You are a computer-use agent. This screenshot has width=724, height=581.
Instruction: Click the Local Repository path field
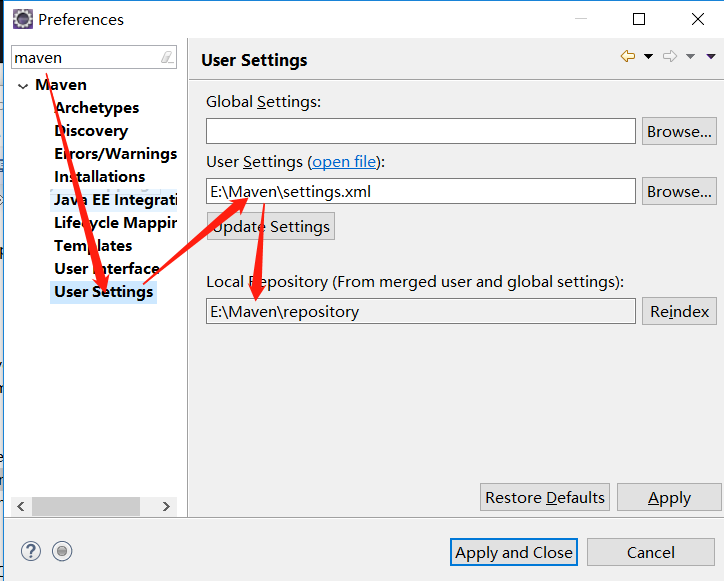(x=421, y=311)
